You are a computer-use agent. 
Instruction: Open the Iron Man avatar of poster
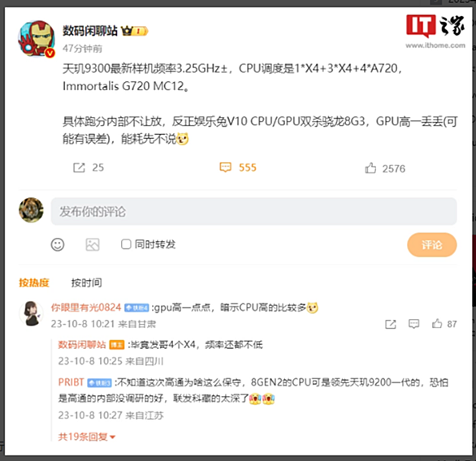(37, 38)
